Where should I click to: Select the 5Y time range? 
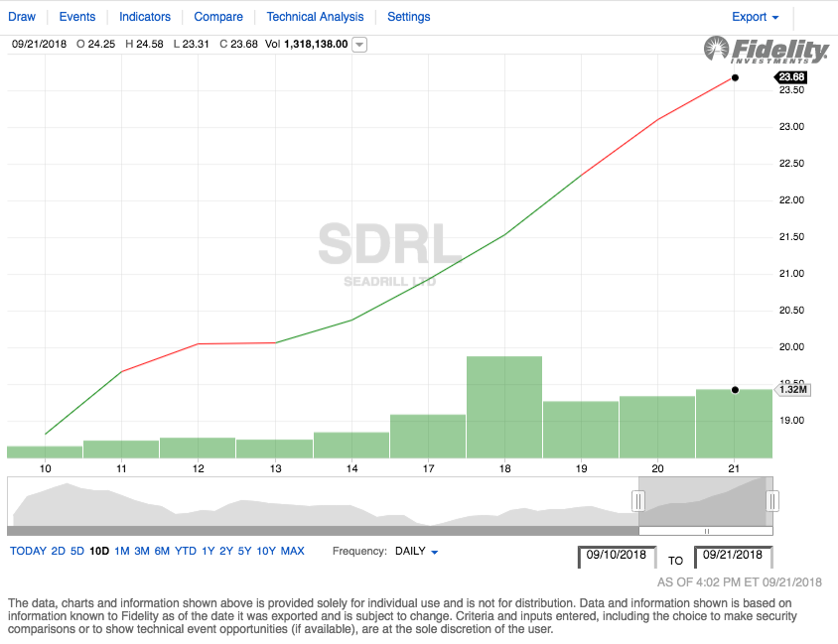coord(244,551)
